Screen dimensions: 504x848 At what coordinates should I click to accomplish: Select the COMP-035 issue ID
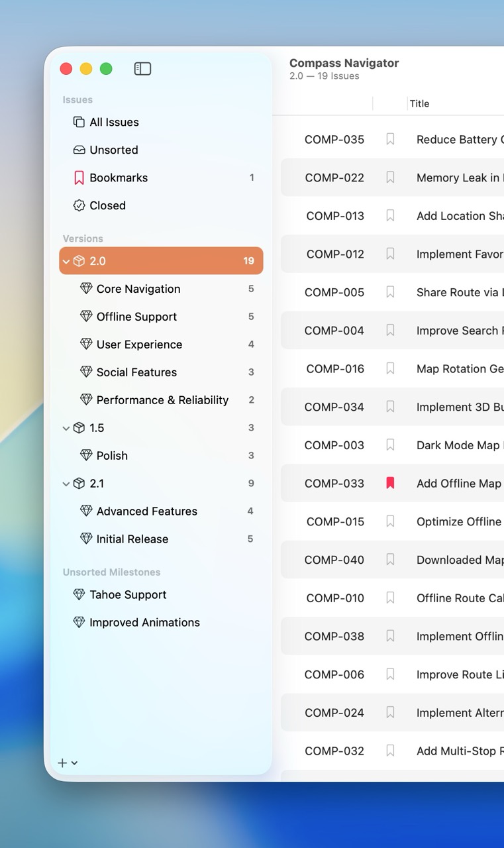pos(334,139)
